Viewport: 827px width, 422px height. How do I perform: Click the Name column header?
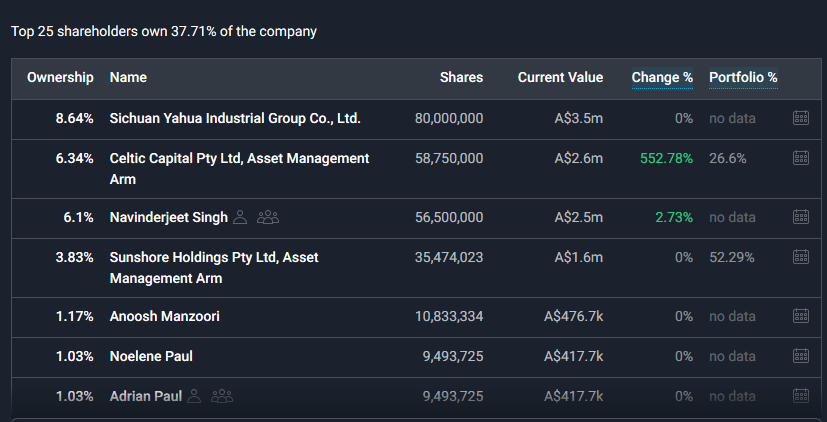click(x=128, y=78)
